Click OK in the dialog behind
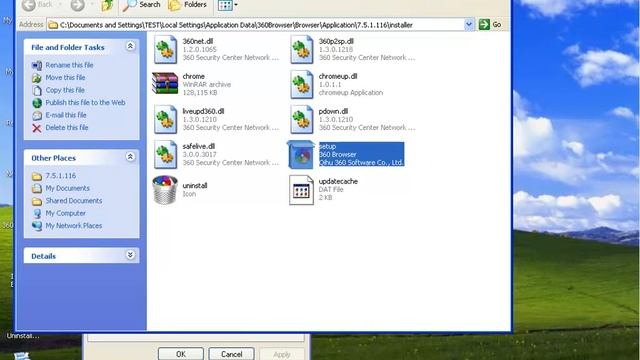The height and width of the screenshot is (360, 640). tap(181, 354)
